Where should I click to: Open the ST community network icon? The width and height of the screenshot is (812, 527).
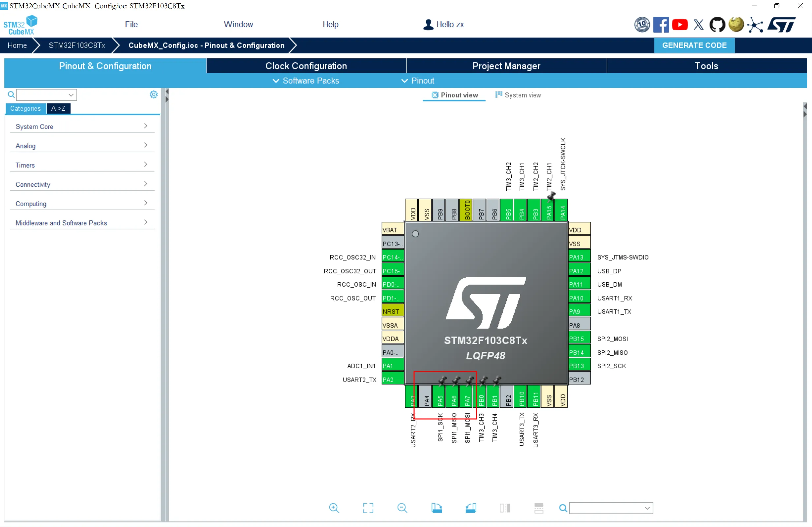[x=755, y=25]
